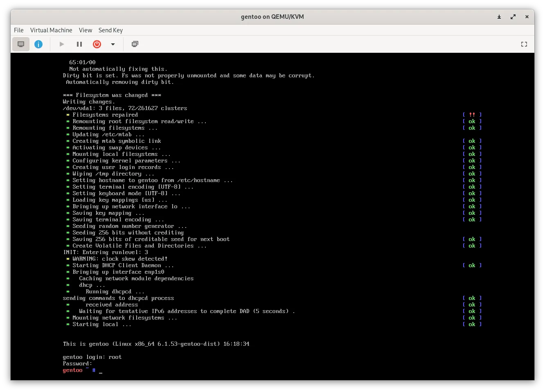This screenshot has height=392, width=545.
Task: Click the window title gentoo on QEMU/KVM
Action: pos(272,17)
